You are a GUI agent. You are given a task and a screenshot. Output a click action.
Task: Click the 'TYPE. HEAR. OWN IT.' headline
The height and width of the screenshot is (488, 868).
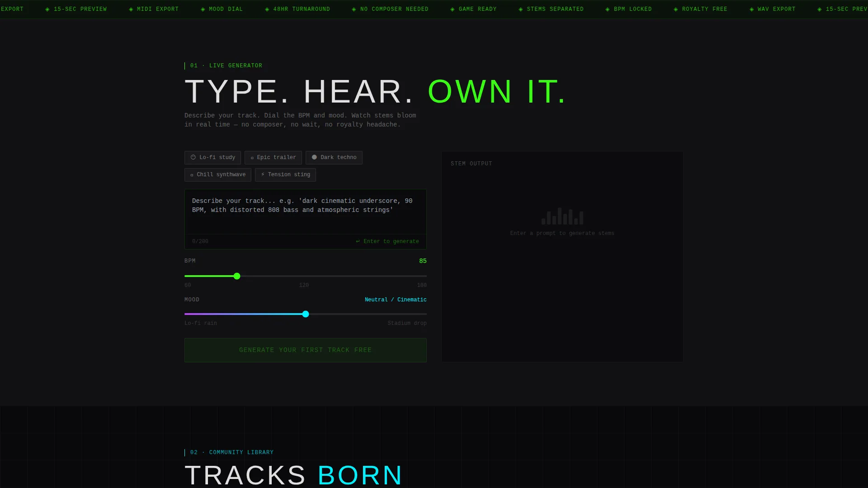(375, 92)
